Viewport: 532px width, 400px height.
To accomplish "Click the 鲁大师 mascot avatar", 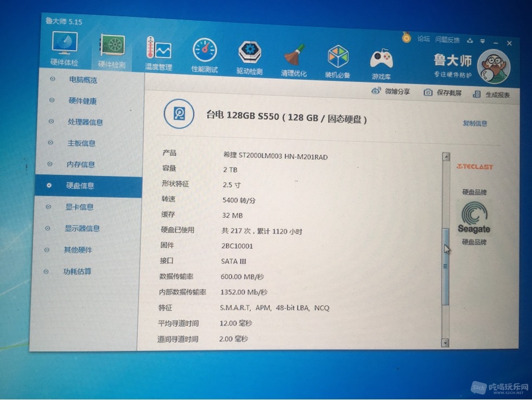I will pos(493,66).
